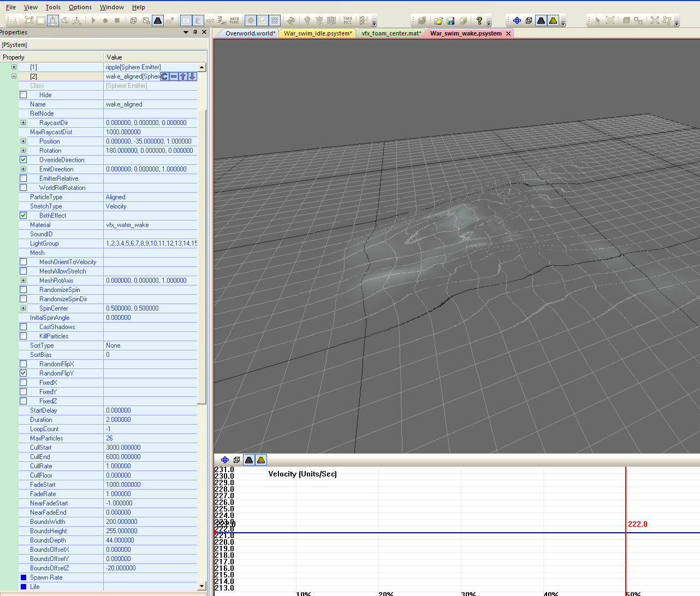Click the open folder icon

pyautogui.click(x=438, y=21)
